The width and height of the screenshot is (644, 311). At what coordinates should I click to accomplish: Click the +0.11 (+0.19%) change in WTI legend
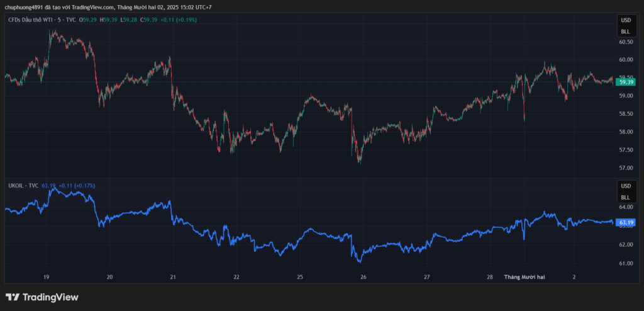[x=178, y=20]
